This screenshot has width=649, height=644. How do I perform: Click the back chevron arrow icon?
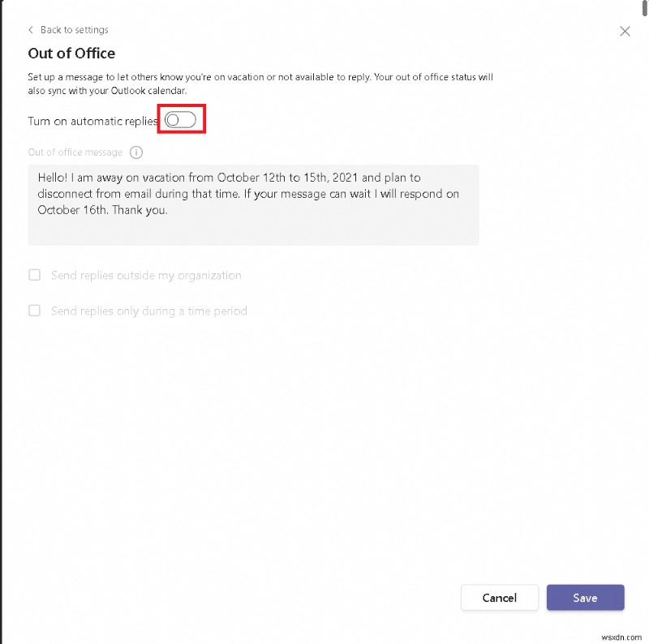click(31, 30)
